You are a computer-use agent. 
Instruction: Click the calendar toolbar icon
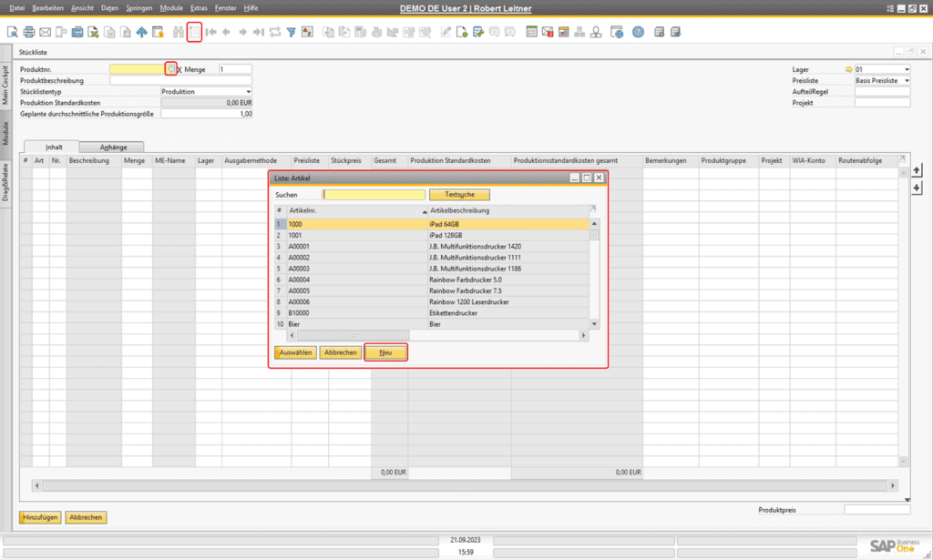click(x=563, y=32)
